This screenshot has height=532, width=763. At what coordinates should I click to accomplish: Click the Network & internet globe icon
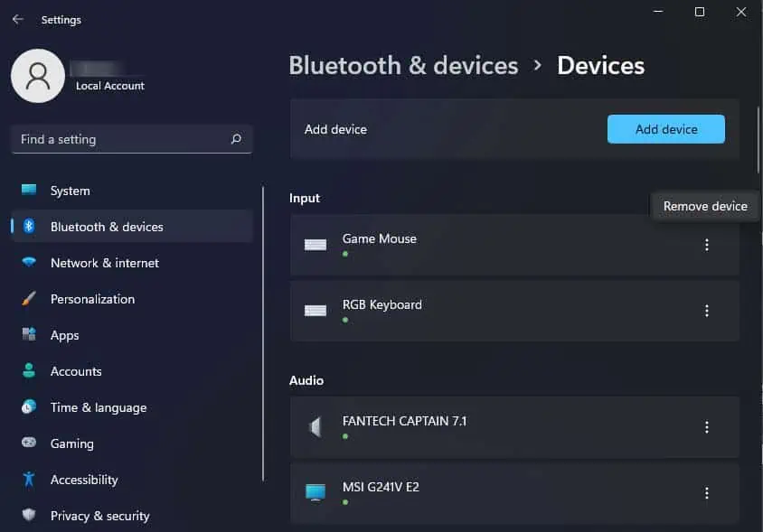tap(27, 263)
